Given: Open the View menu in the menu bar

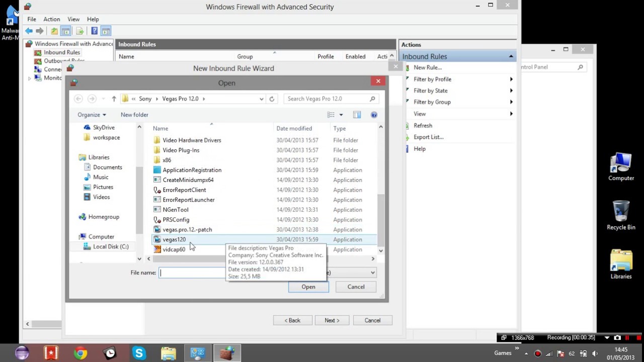Looking at the screenshot, I should [73, 19].
